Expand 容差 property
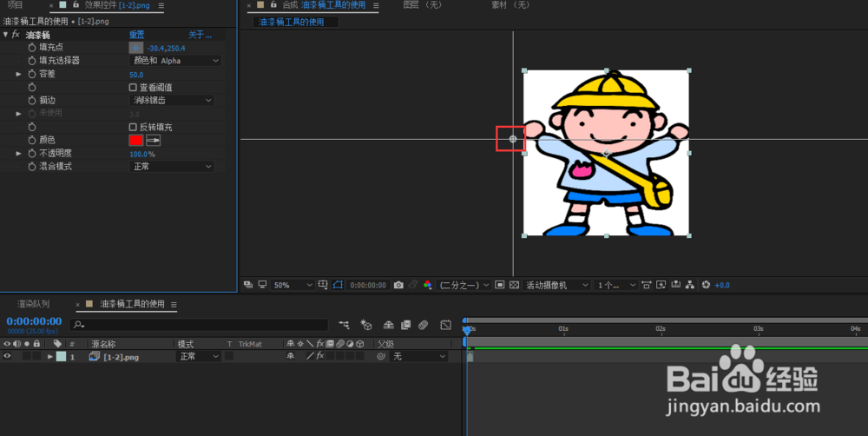This screenshot has height=436, width=868. point(18,74)
